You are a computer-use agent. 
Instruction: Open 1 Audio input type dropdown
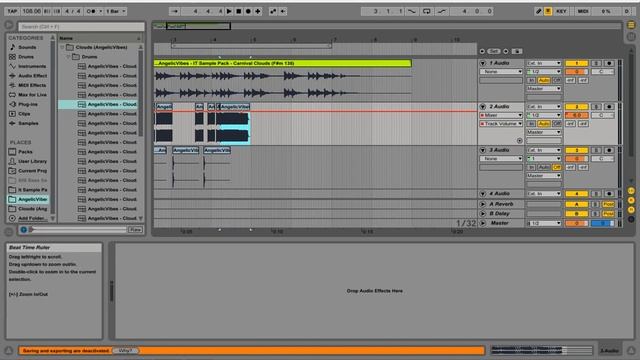click(x=544, y=63)
